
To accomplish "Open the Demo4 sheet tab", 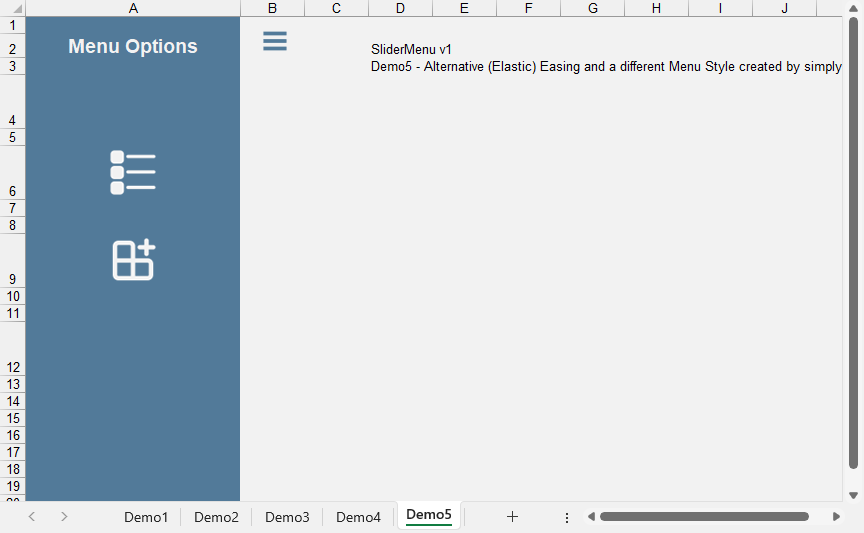I will pyautogui.click(x=358, y=517).
